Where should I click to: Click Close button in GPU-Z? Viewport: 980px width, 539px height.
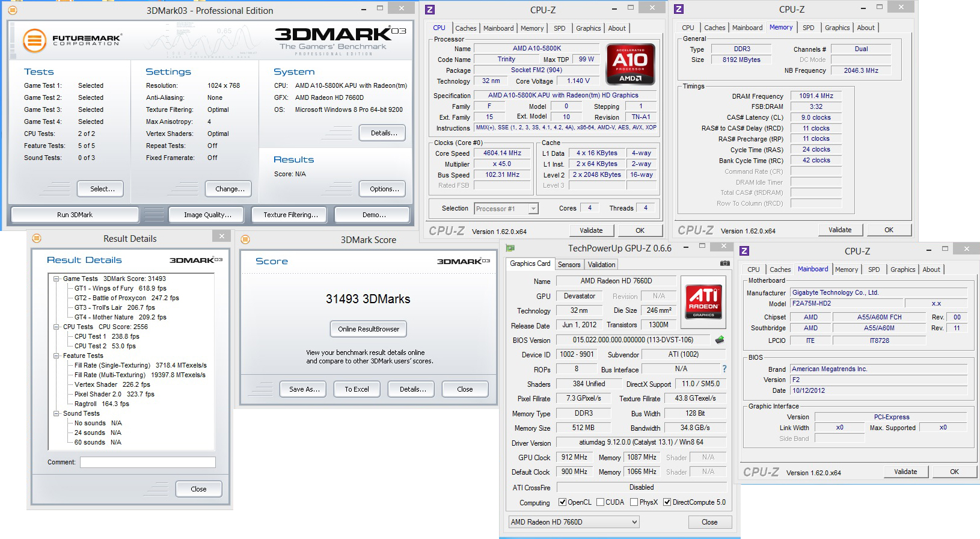click(709, 522)
